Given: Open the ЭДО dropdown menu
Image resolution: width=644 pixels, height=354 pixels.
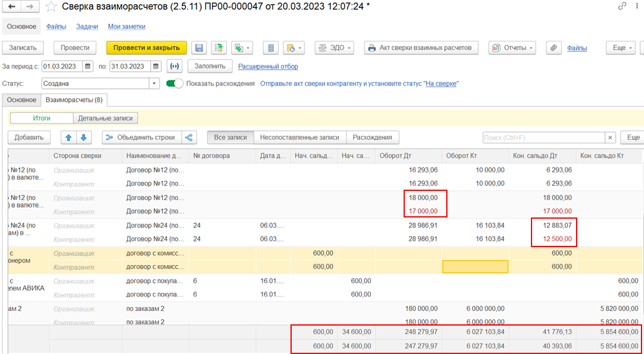Looking at the screenshot, I should tap(334, 48).
